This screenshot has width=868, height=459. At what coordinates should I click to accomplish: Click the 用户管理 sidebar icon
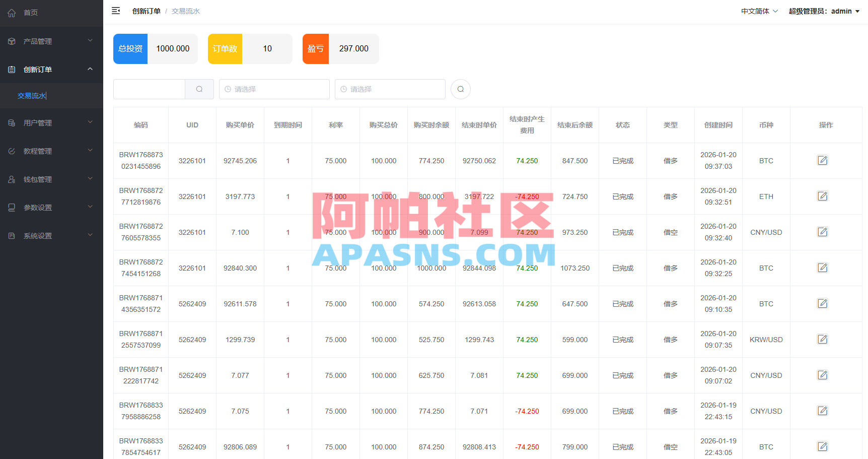(x=12, y=123)
